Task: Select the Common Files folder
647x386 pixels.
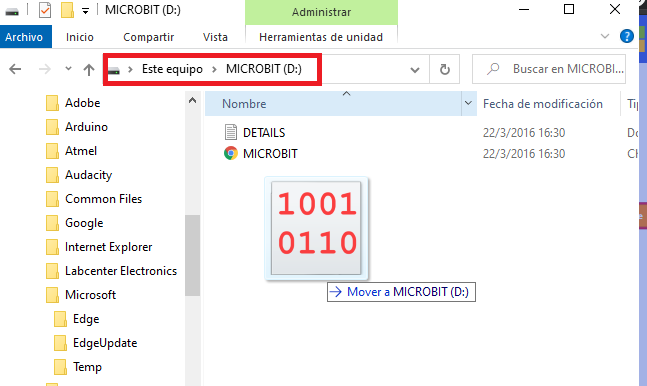Action: coord(104,199)
